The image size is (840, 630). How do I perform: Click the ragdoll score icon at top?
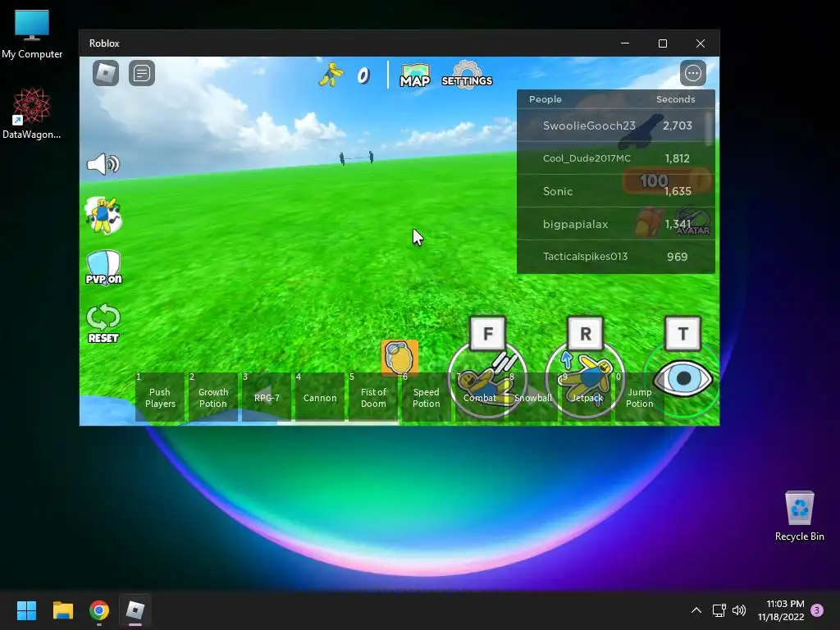coord(331,75)
